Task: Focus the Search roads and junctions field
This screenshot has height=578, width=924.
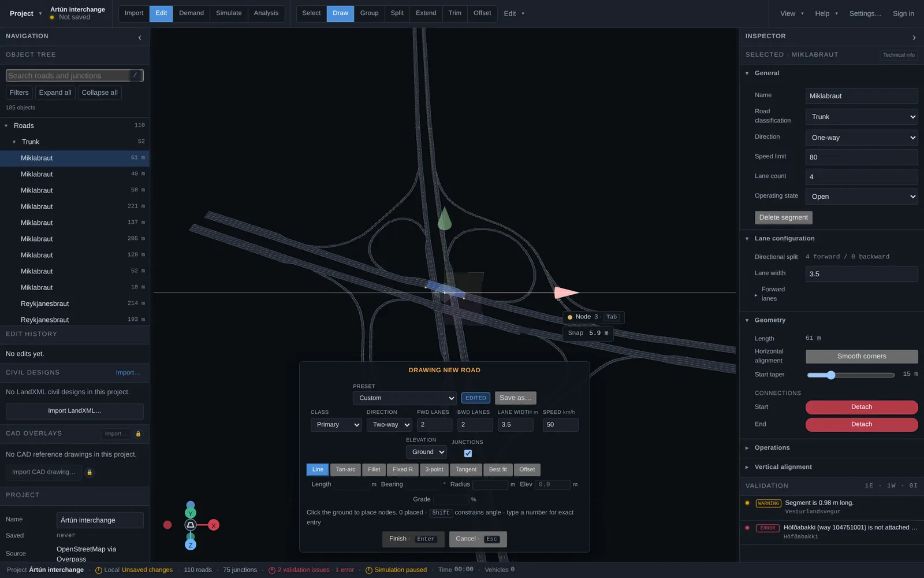Action: [x=74, y=76]
